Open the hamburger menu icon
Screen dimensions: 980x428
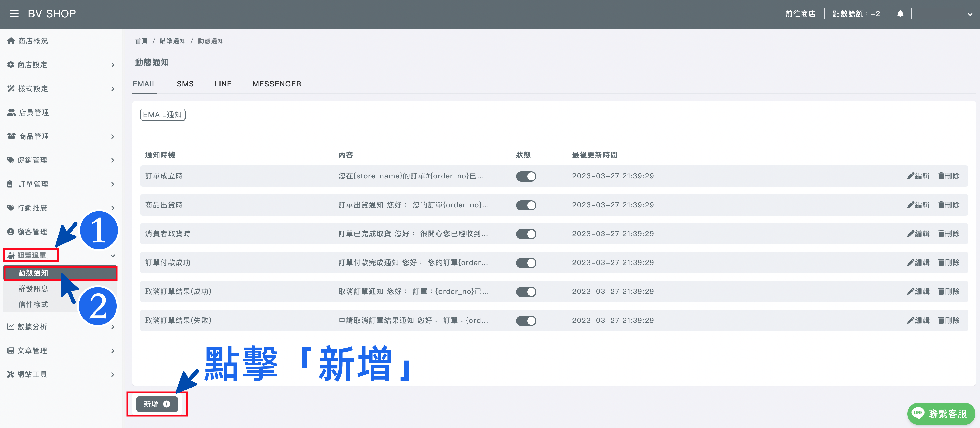coord(14,14)
